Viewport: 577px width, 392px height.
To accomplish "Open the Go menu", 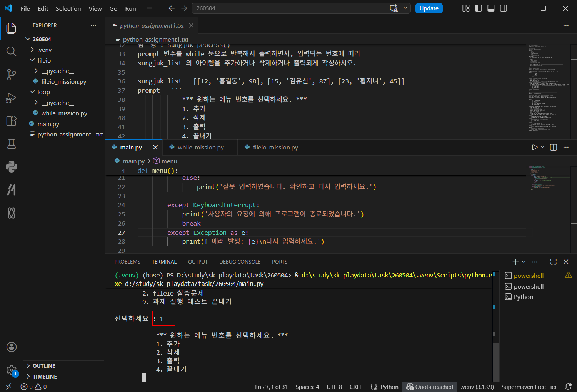I will click(x=113, y=8).
